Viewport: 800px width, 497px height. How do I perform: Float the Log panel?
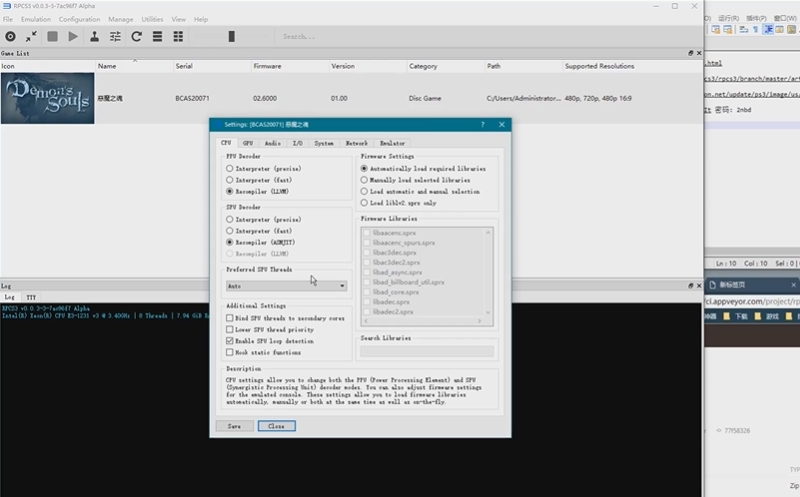pos(691,286)
